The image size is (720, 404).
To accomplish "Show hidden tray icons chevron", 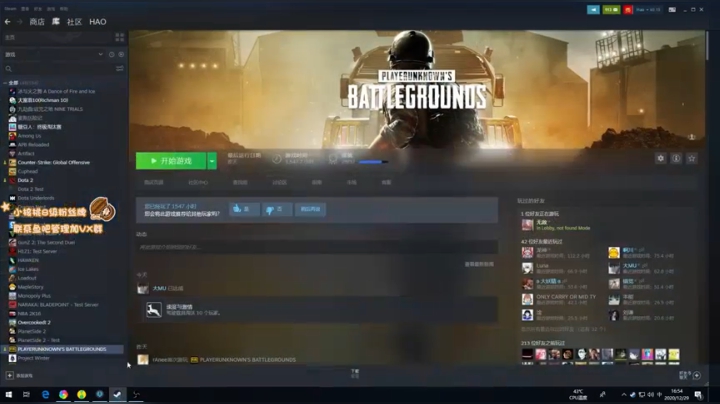I will click(624, 394).
